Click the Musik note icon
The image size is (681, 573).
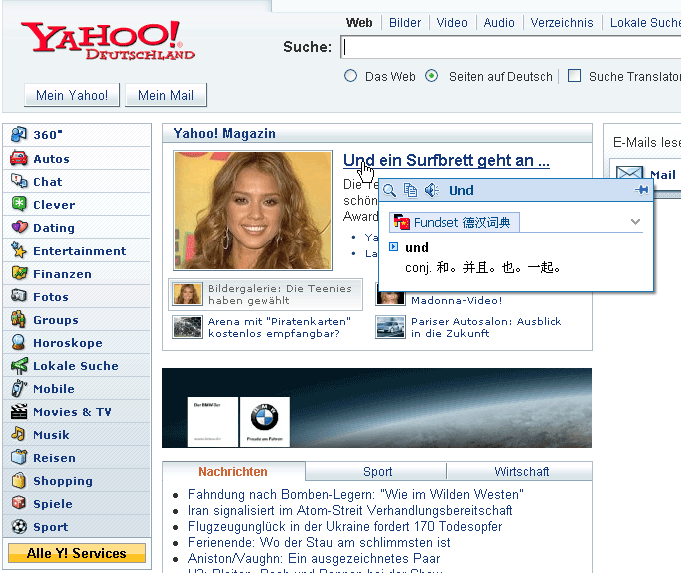tap(18, 434)
